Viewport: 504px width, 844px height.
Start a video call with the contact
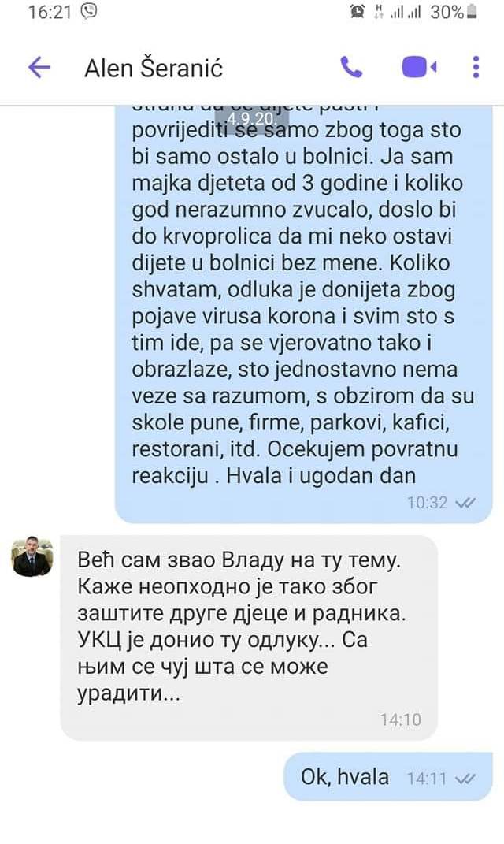pyautogui.click(x=419, y=68)
